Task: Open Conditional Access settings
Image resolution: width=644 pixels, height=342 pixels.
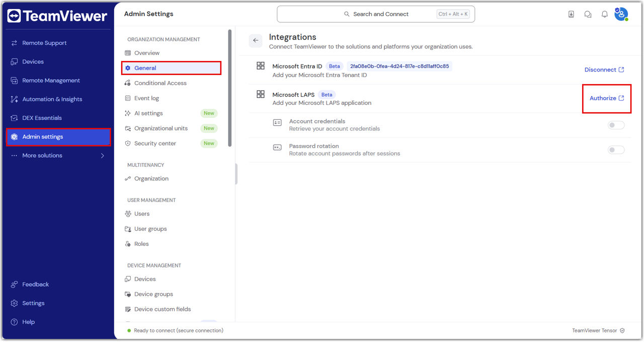Action: pyautogui.click(x=160, y=83)
